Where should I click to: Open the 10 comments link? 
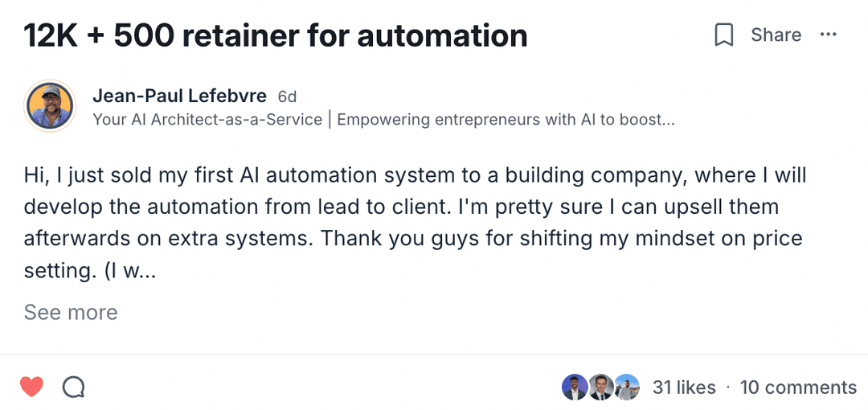tap(798, 387)
